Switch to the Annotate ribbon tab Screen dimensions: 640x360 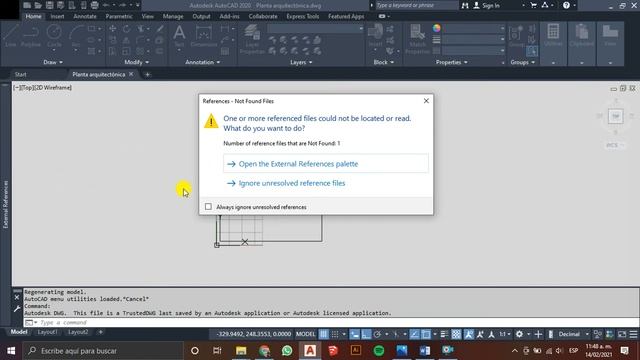tap(85, 16)
